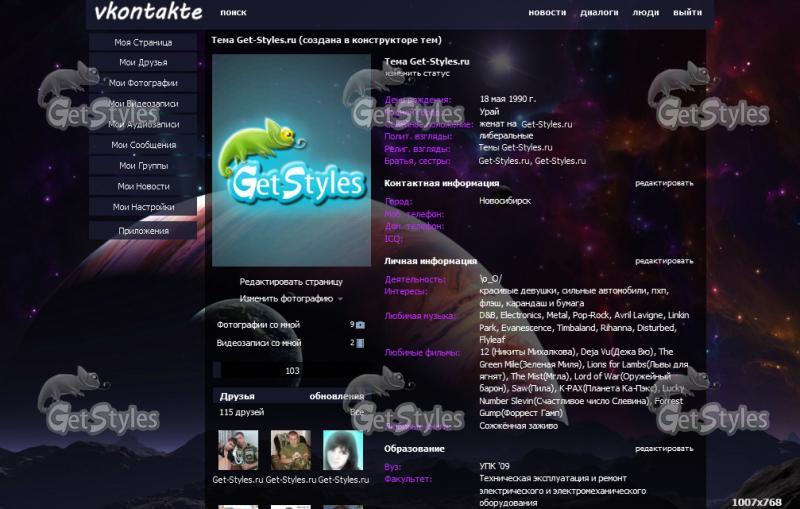
Task: Click the красивые девушки interest link
Action: point(517,291)
